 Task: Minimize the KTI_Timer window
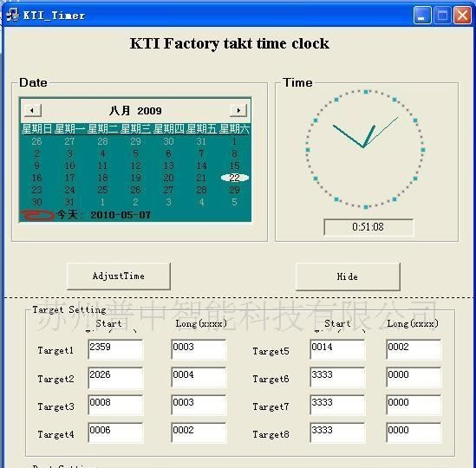click(422, 15)
